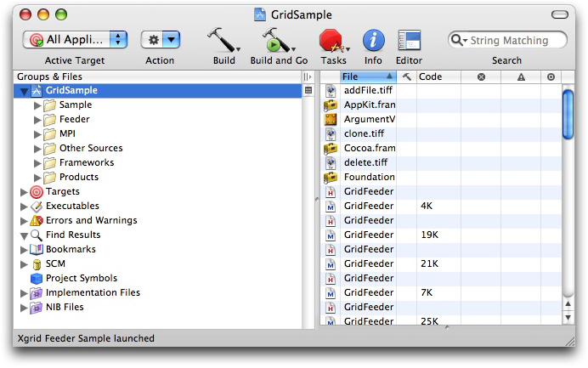Select the Cocoa framework toolbox icon

[331, 148]
